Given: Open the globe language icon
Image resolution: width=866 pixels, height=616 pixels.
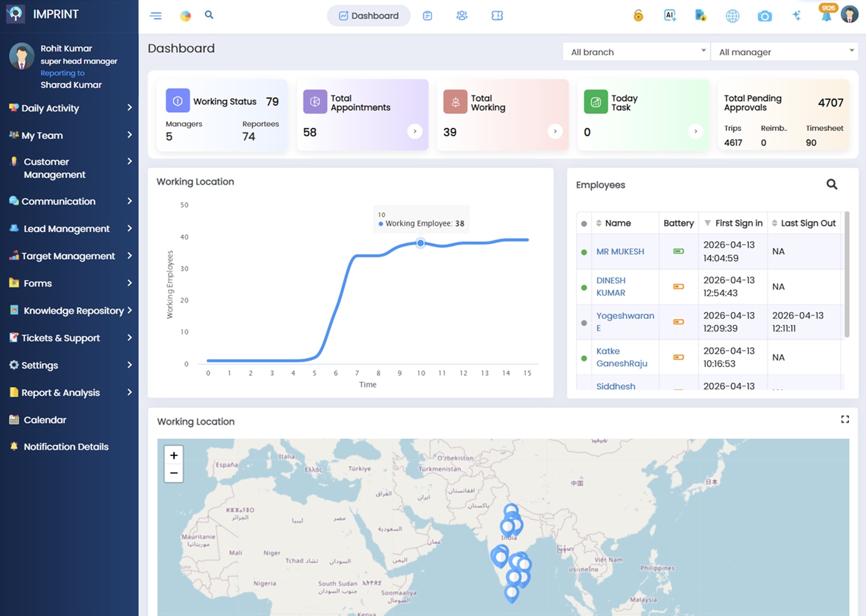Looking at the screenshot, I should pyautogui.click(x=733, y=16).
